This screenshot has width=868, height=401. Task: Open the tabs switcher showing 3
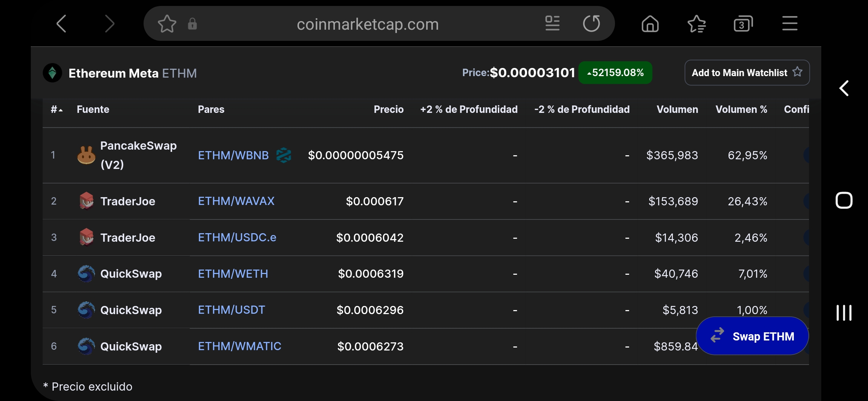point(743,24)
